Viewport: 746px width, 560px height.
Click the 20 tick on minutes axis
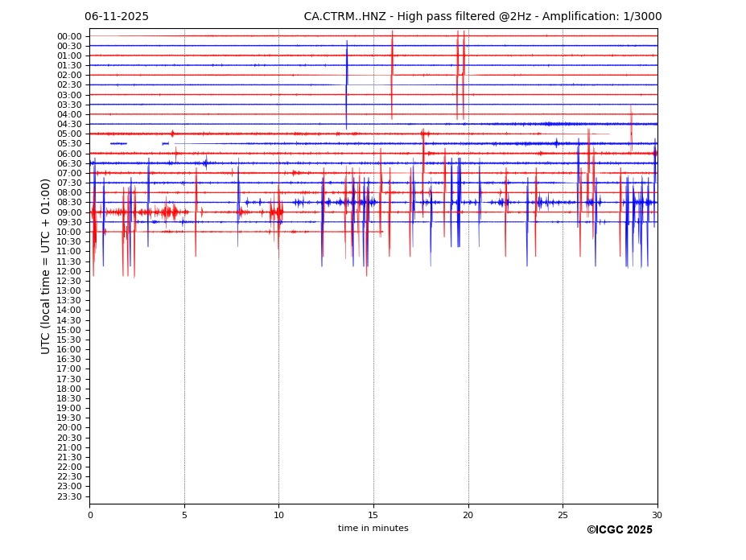[468, 515]
